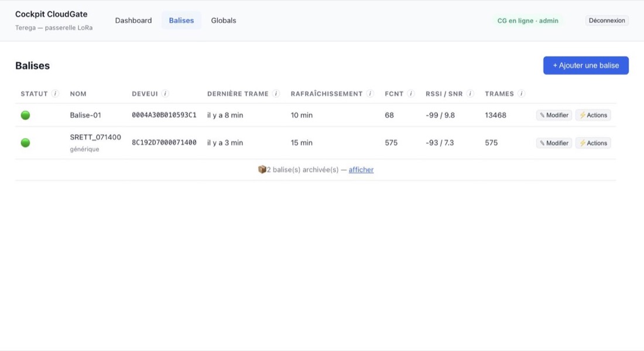Select the SRETT_071400 name cell

coord(95,137)
